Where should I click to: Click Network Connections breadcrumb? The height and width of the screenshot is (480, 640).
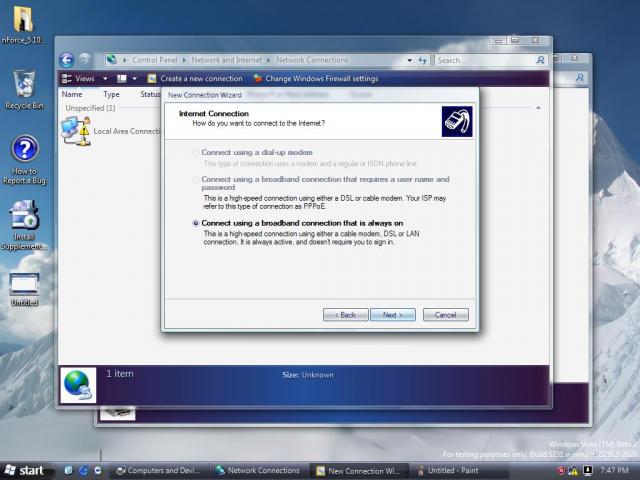(x=312, y=60)
